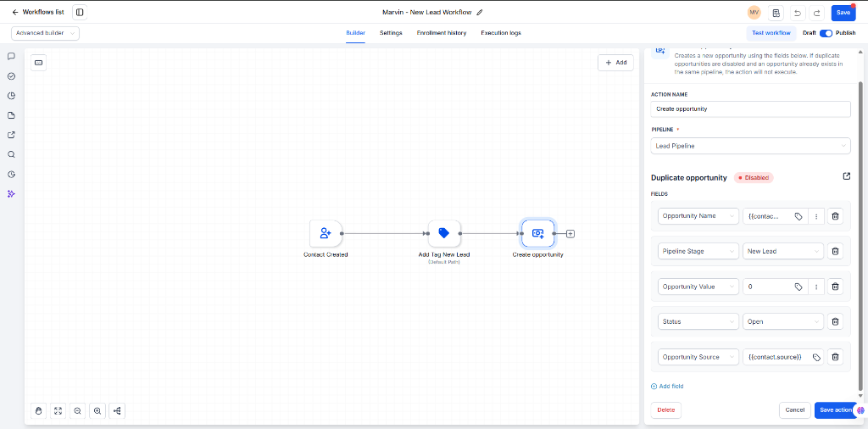Image resolution: width=868 pixels, height=429 pixels.
Task: Click the sticky note icon on canvas top-left
Action: pyautogui.click(x=39, y=63)
